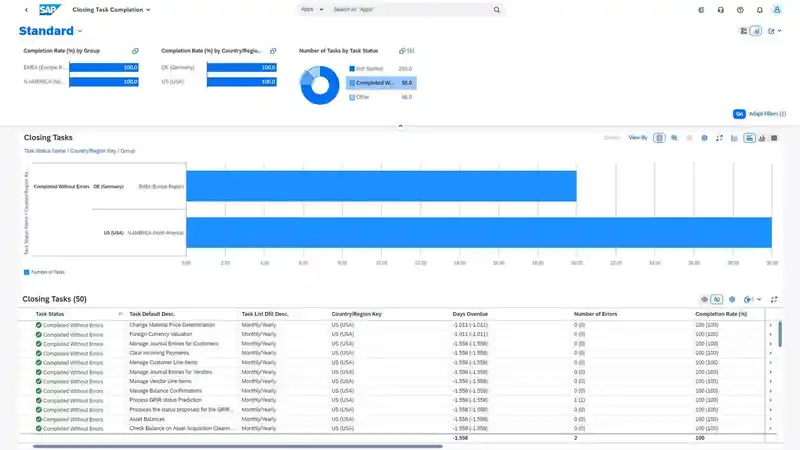Open the Closing Task Completion title menu
The image size is (800, 450).
(111, 9)
